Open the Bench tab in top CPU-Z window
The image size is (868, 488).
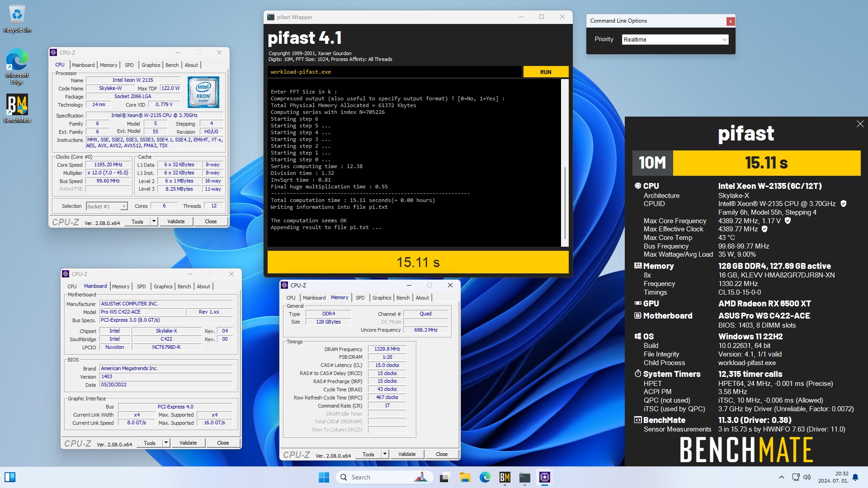(172, 65)
